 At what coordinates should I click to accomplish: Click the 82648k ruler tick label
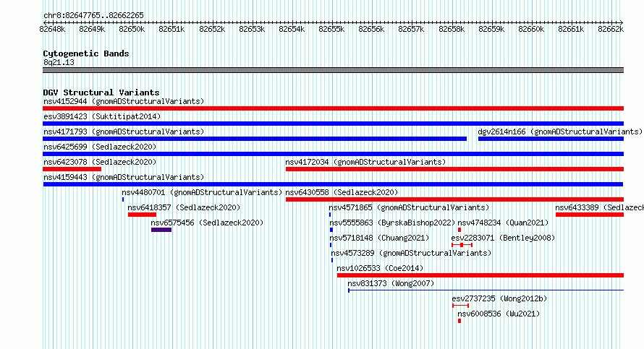tap(52, 29)
